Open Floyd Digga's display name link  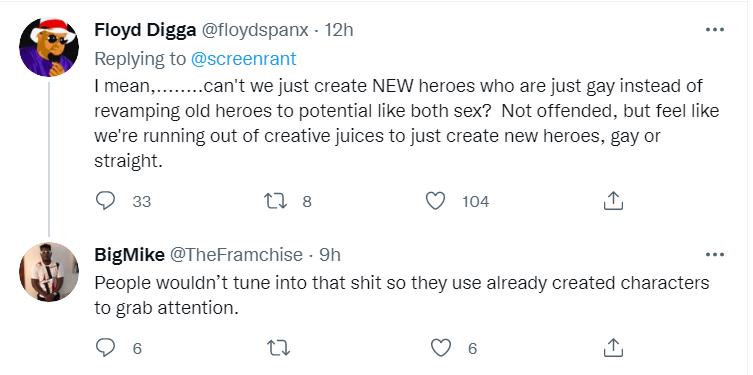145,30
